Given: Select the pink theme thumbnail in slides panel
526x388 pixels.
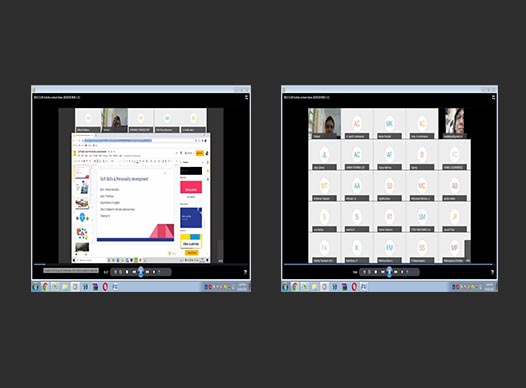Looking at the screenshot, I should point(191,187).
